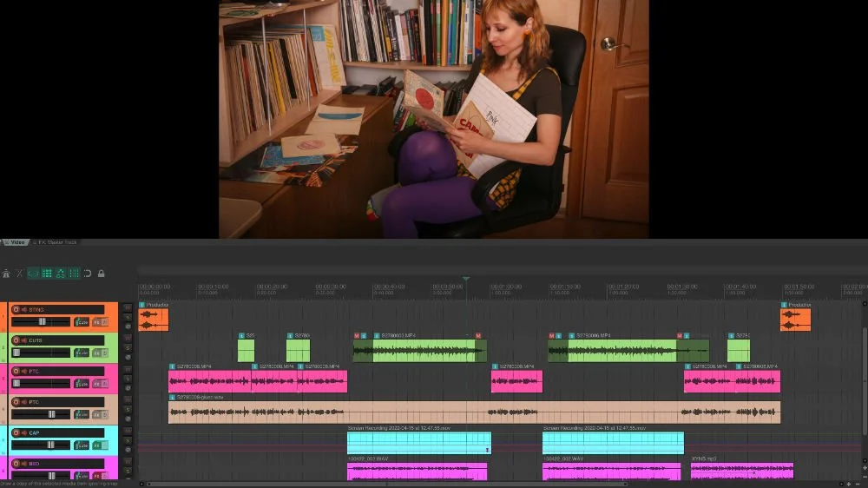This screenshot has width=868, height=488.
Task: Open FX chain button on CUTS track
Action: (97, 353)
